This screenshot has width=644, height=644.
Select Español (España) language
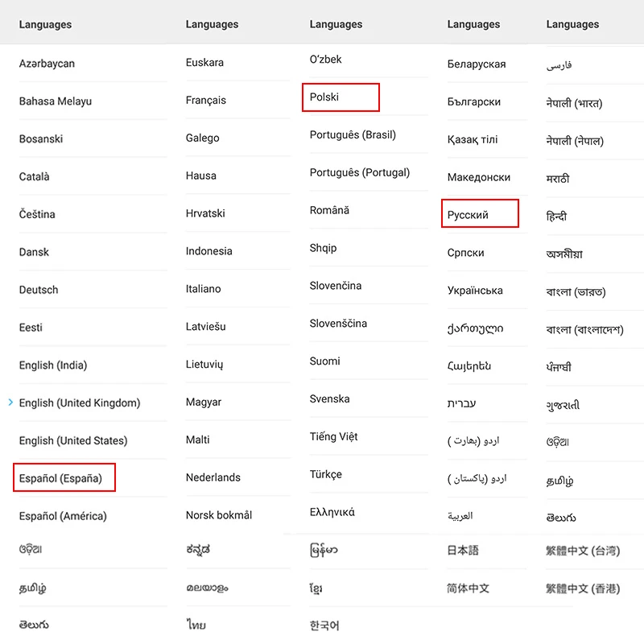pos(60,478)
